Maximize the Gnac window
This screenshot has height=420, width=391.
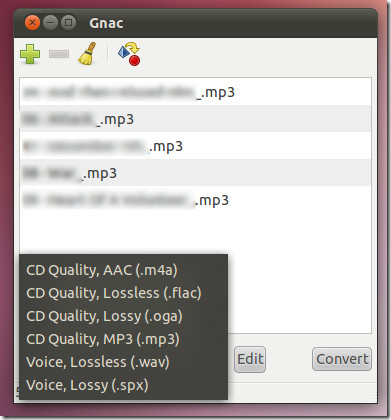pos(68,23)
